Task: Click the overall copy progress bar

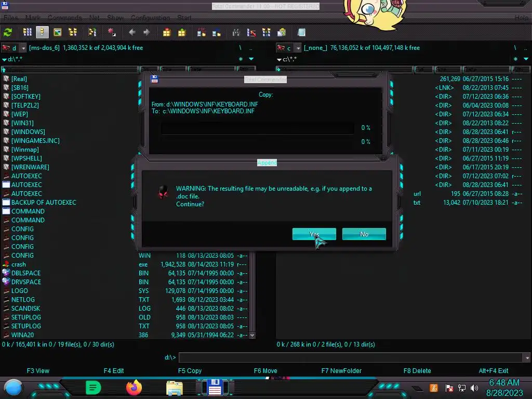Action: (x=258, y=141)
